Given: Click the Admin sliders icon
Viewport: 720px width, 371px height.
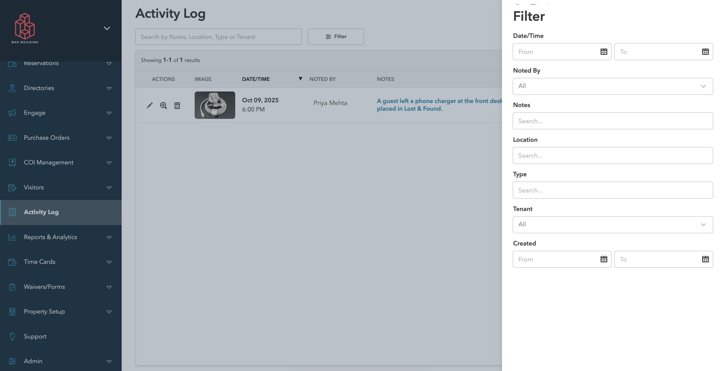Looking at the screenshot, I should pyautogui.click(x=12, y=361).
